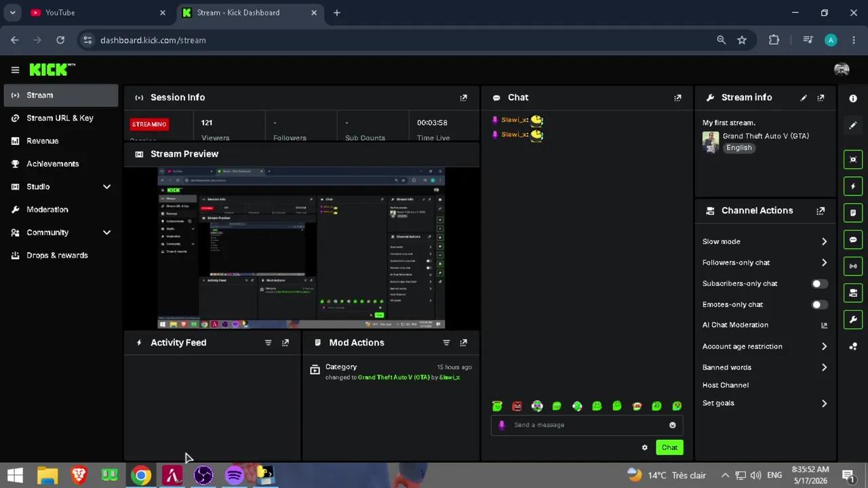Screen dimensions: 868x488
Task: Toggle the wrench Stream info widget icon in right rail
Action: point(853,319)
